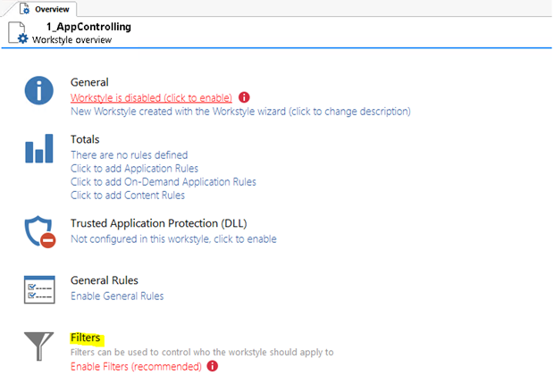
Task: Click red warning icon beside Workstyle disabled
Action: [244, 97]
